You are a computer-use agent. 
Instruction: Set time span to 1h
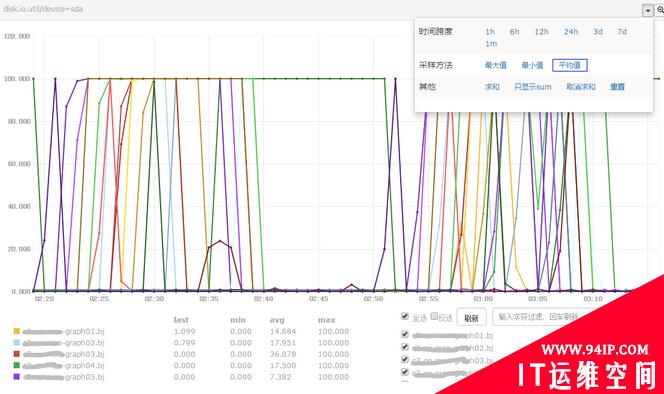(490, 32)
